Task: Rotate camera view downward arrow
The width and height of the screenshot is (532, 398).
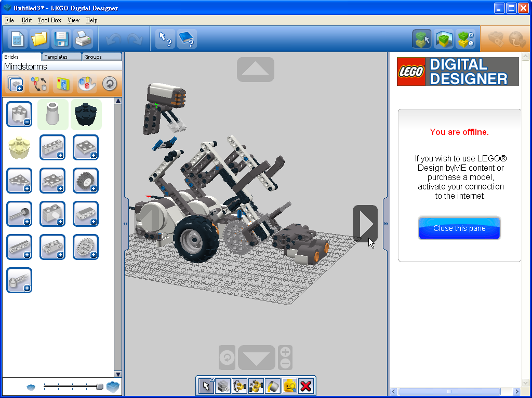Action: click(x=257, y=358)
